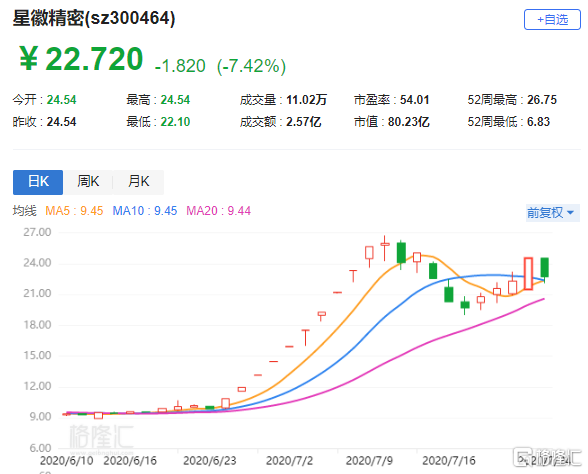588x474 pixels.
Task: Select the MA10 : 9.45 moving average label
Action: click(x=145, y=211)
